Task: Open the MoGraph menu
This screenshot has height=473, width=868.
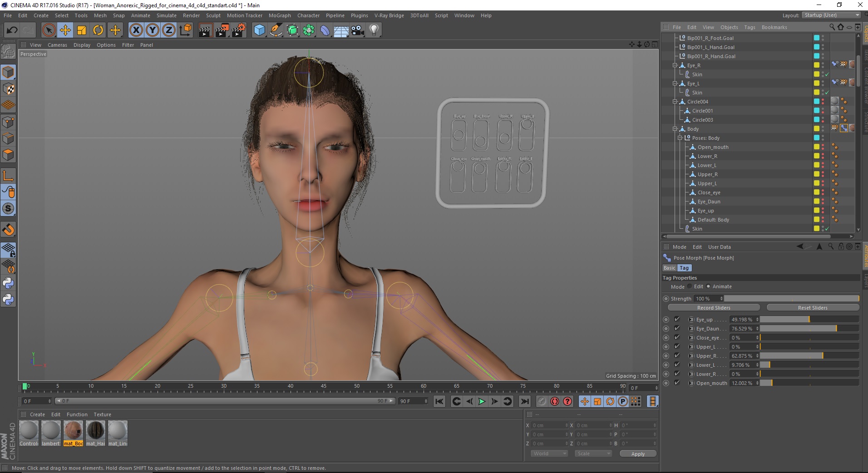Action: [280, 15]
